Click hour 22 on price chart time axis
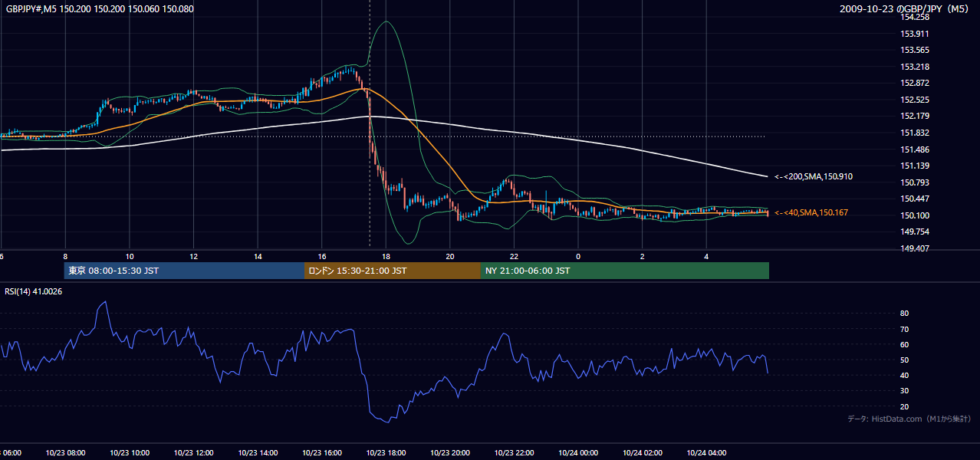 coord(514,257)
